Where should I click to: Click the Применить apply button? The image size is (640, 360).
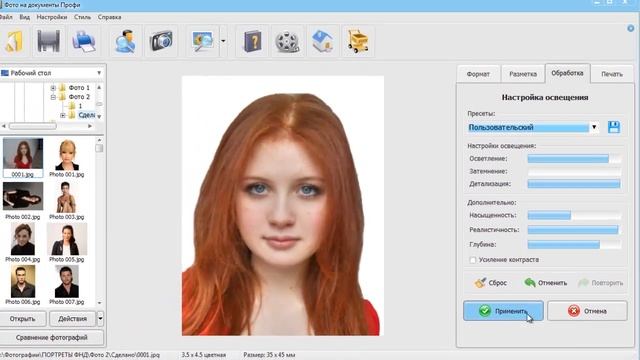point(503,311)
